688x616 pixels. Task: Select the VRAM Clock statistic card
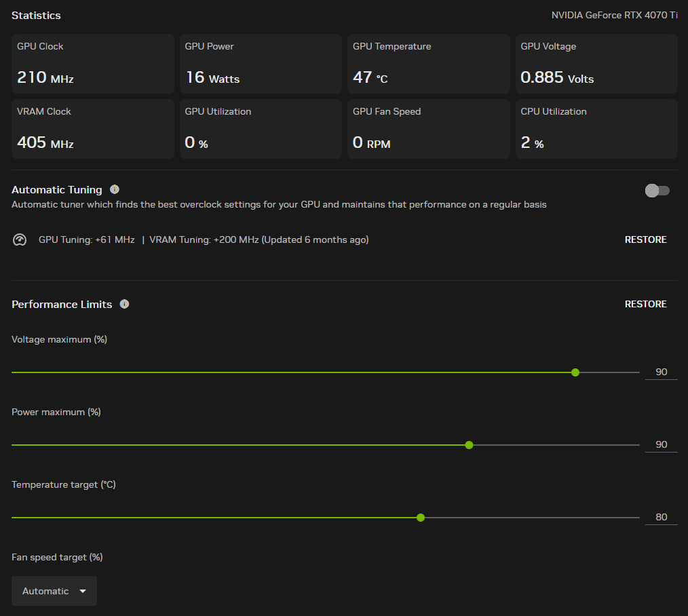tap(92, 129)
